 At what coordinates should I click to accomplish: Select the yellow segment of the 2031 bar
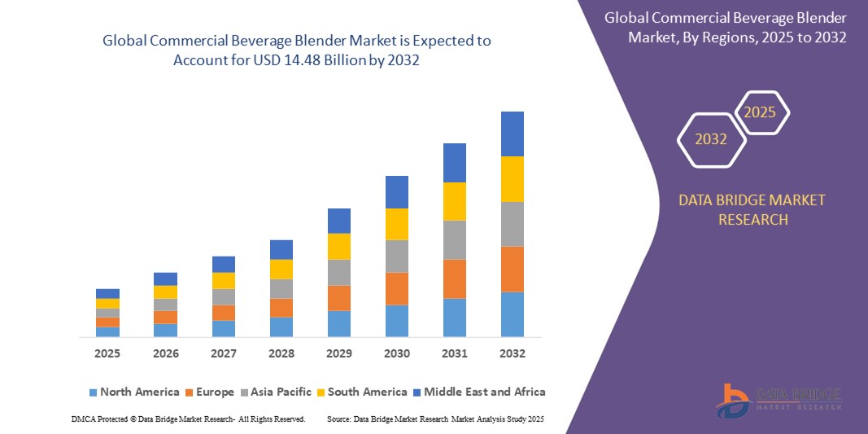click(455, 201)
